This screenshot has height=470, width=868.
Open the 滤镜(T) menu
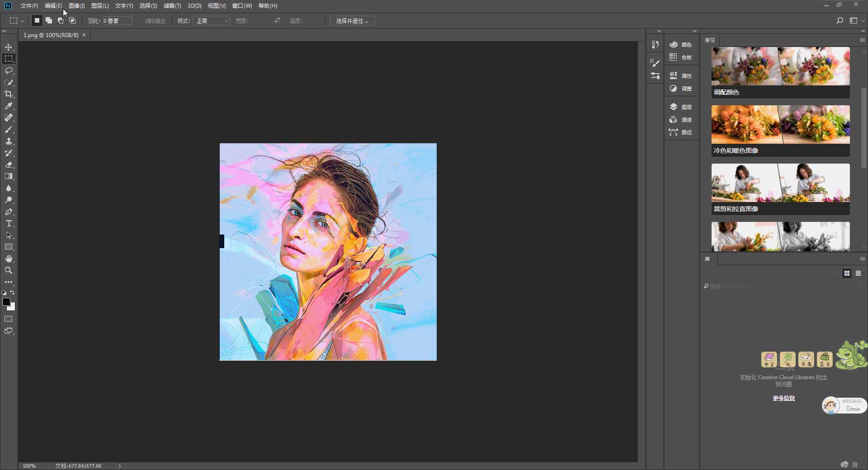[172, 6]
